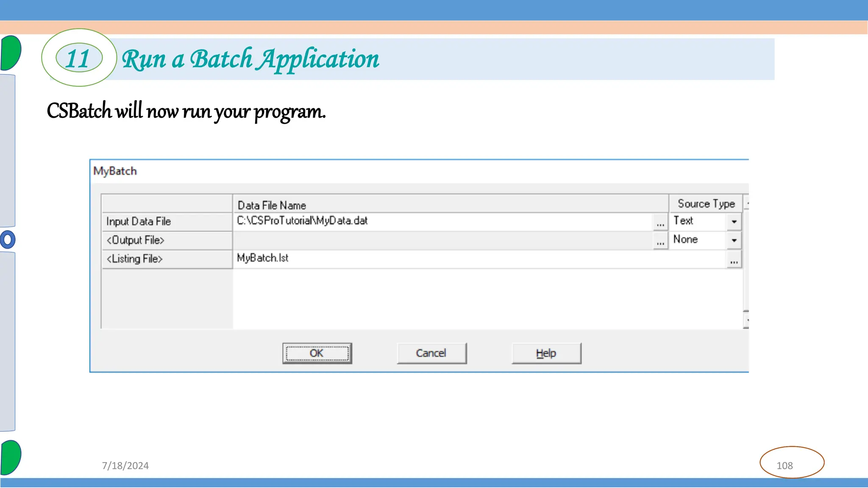Click the Source Type column header

coord(706,204)
